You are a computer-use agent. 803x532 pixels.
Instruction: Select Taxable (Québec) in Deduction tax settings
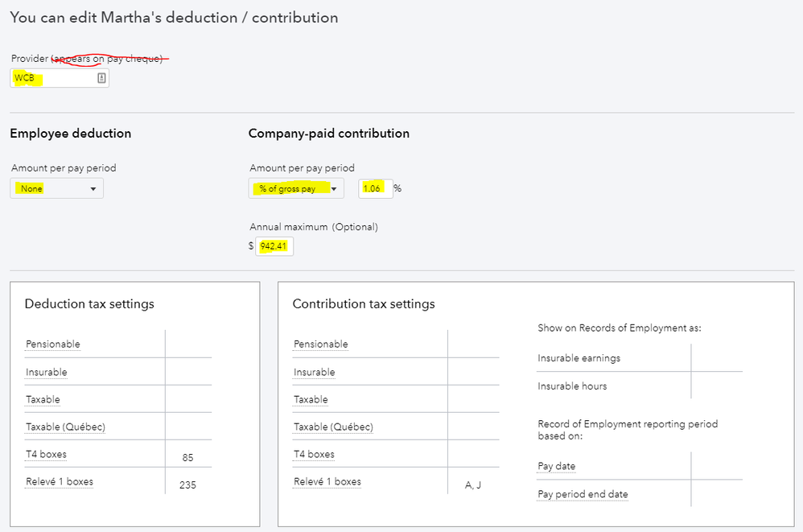point(65,427)
